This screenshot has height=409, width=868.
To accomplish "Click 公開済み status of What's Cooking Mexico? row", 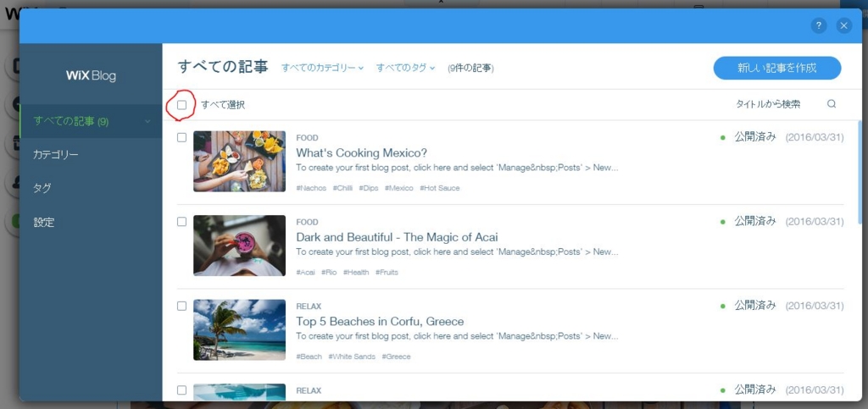I will [x=755, y=137].
